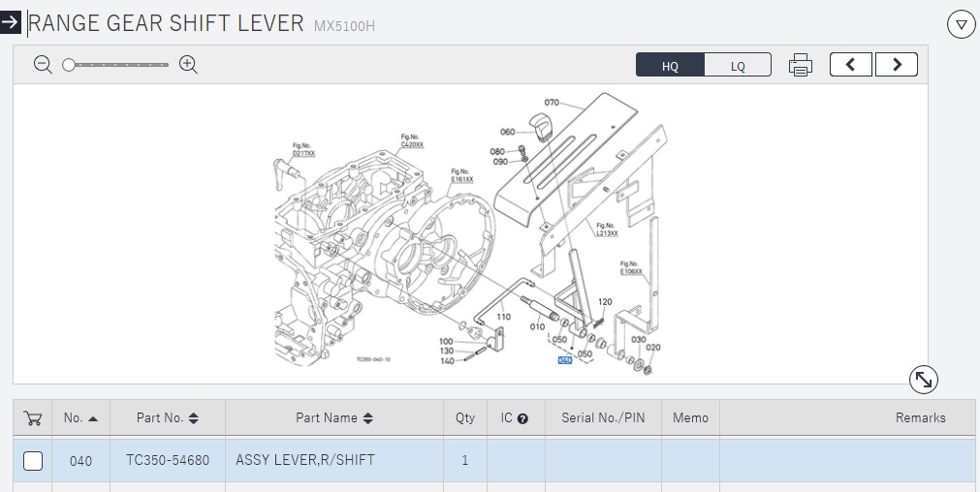
Task: Go to the next figure arrow button
Action: [897, 64]
